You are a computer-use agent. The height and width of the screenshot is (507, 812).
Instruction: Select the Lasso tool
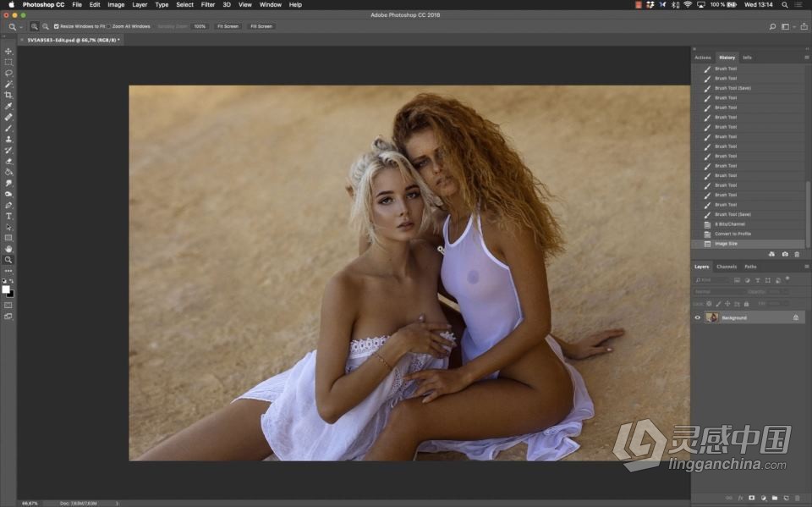tap(8, 74)
